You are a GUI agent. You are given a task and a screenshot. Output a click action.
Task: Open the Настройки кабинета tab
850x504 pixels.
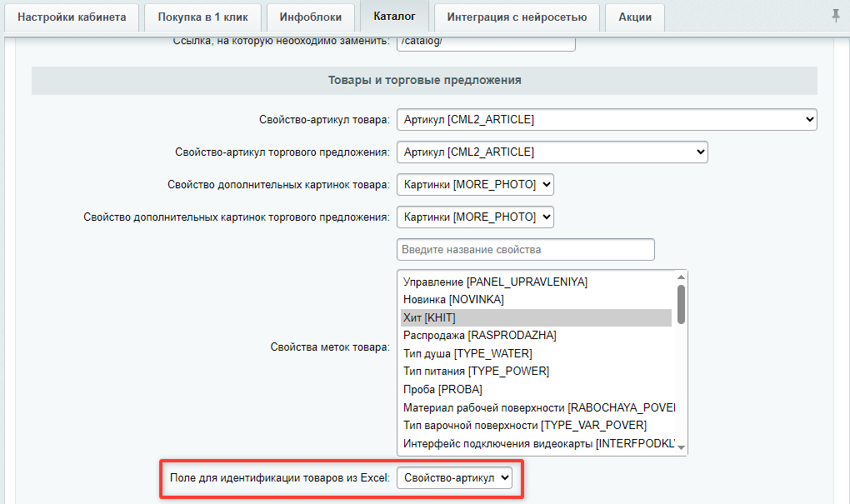tap(72, 17)
